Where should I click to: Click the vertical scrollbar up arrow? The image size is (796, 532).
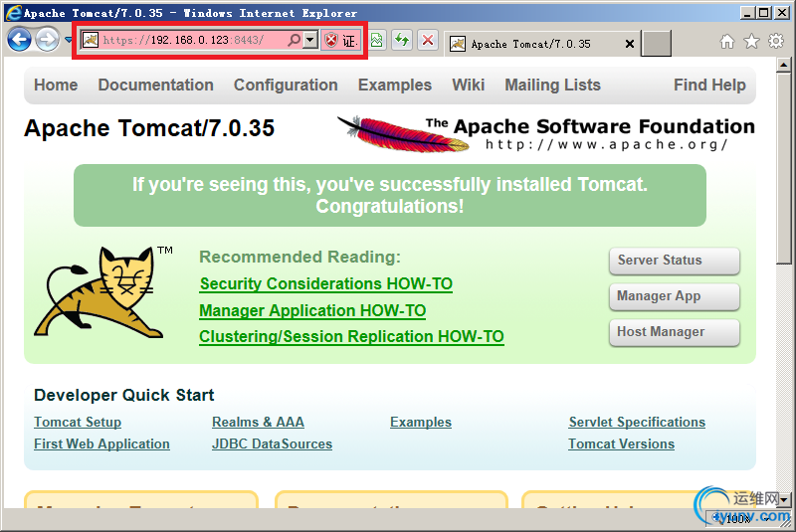pos(784,65)
